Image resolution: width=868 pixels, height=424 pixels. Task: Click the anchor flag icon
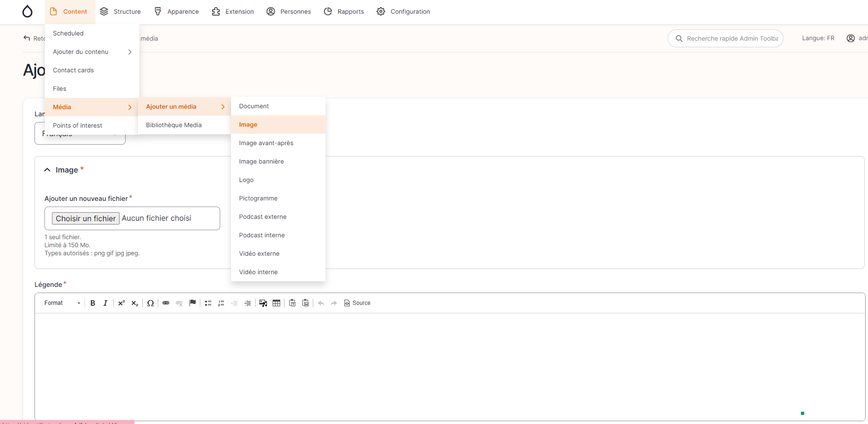click(192, 303)
